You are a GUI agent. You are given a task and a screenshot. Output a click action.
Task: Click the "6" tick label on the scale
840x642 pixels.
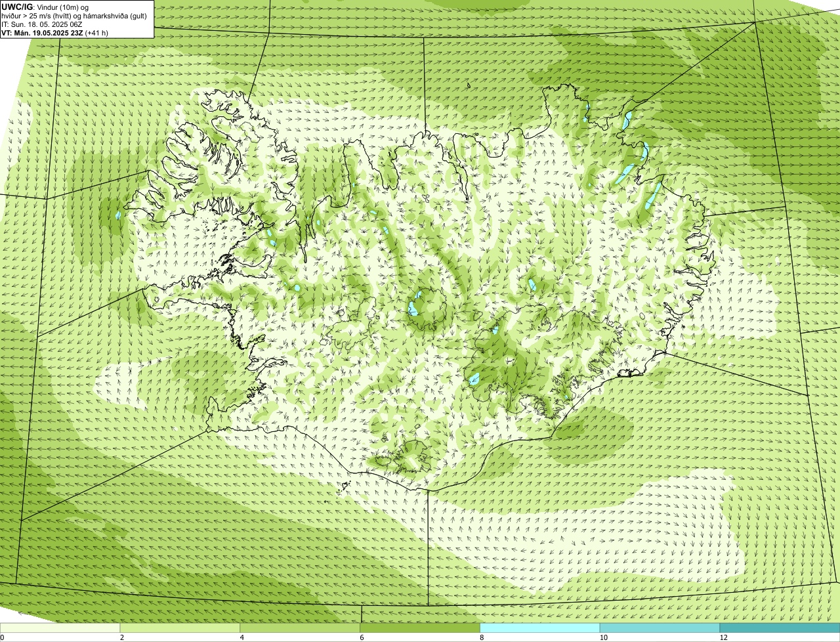[362, 637]
